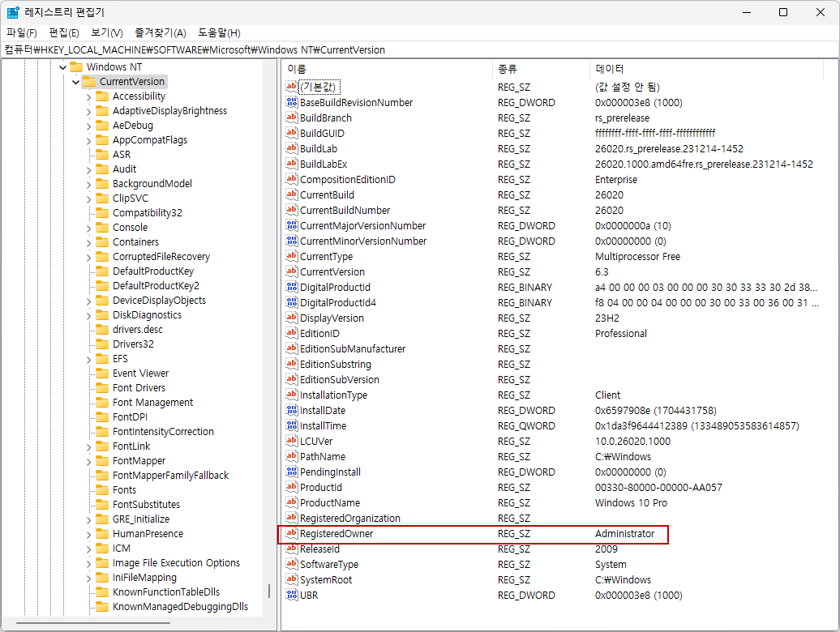Click the binary icon beside DigitalProductId4

(x=291, y=302)
